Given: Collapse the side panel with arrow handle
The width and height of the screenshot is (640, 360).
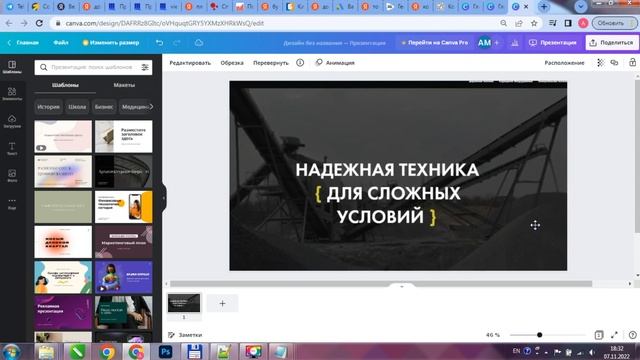Looking at the screenshot, I should pos(164,198).
